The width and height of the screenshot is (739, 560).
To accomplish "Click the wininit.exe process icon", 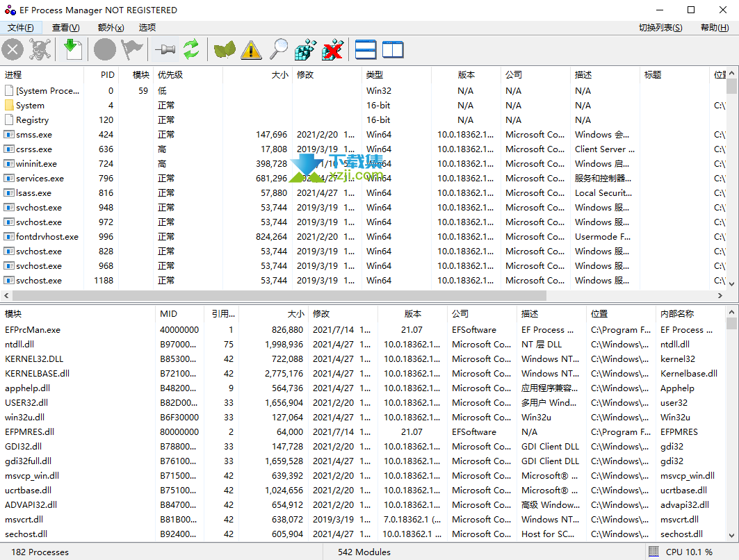I will click(x=9, y=164).
